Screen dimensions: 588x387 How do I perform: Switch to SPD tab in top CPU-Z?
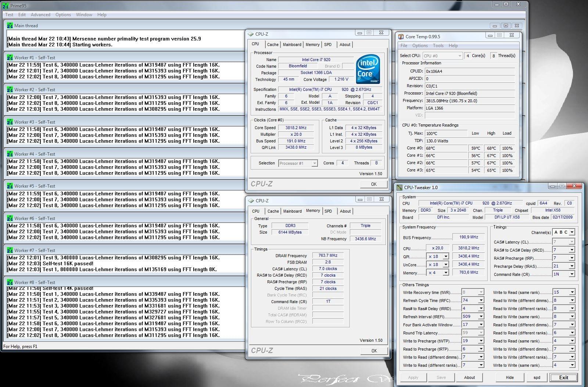coord(328,45)
